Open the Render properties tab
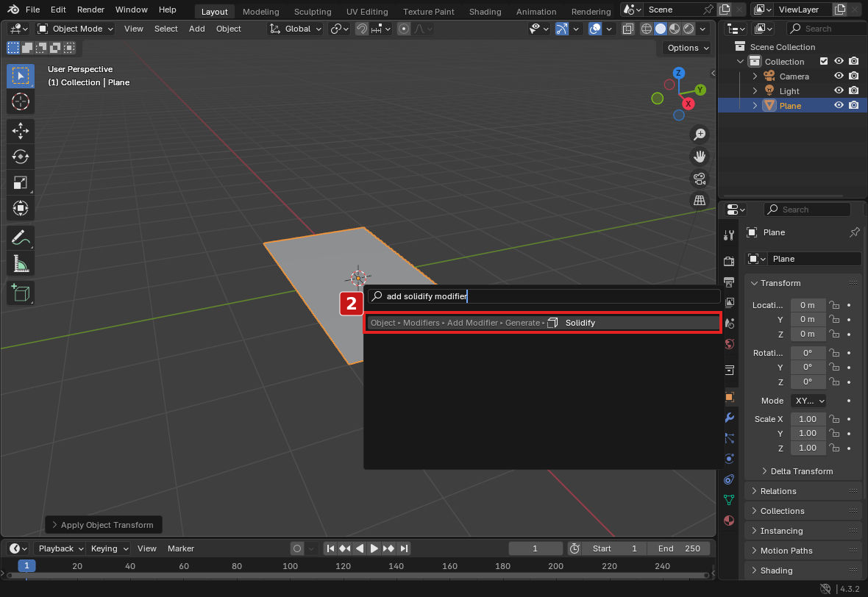Screen dimensions: 868x597 tap(729, 261)
